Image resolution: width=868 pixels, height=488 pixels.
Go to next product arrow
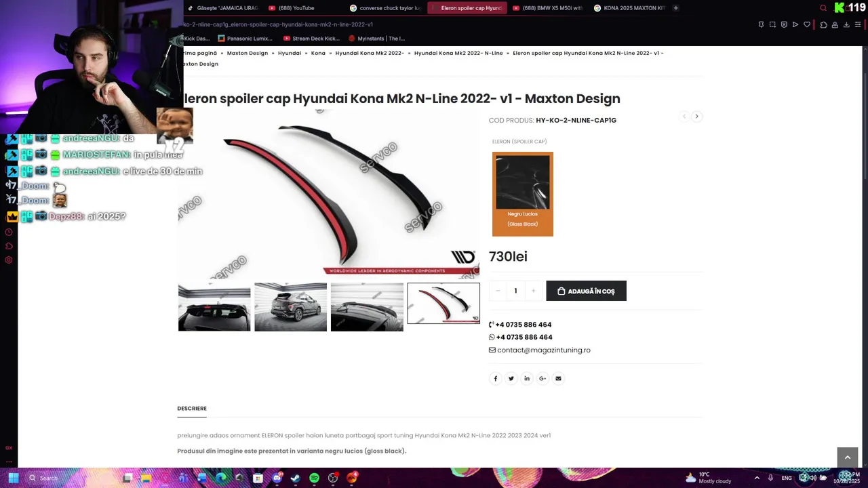(x=696, y=117)
